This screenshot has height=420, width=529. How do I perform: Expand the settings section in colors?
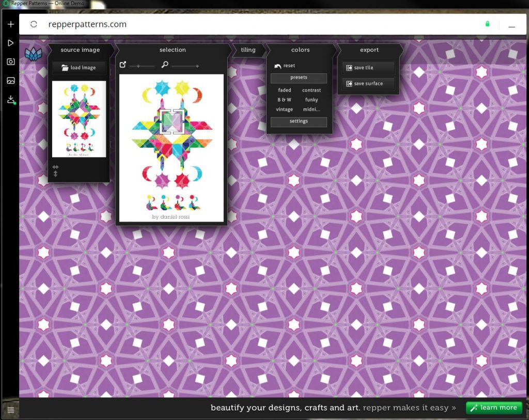(299, 121)
